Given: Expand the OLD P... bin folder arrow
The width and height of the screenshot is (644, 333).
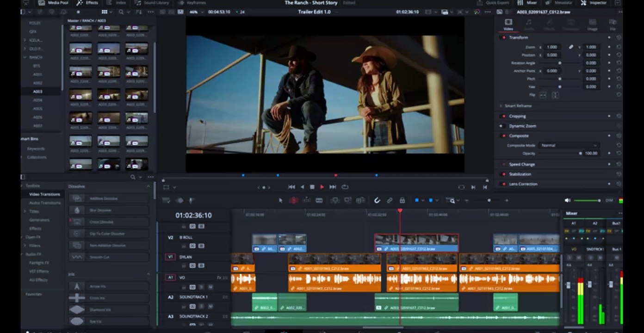Looking at the screenshot, I should 25,49.
